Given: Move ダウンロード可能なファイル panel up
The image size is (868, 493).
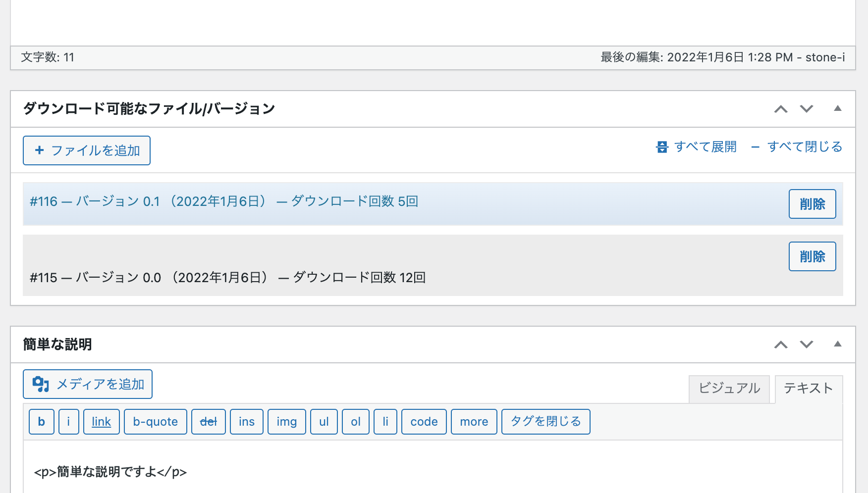Looking at the screenshot, I should (x=781, y=109).
